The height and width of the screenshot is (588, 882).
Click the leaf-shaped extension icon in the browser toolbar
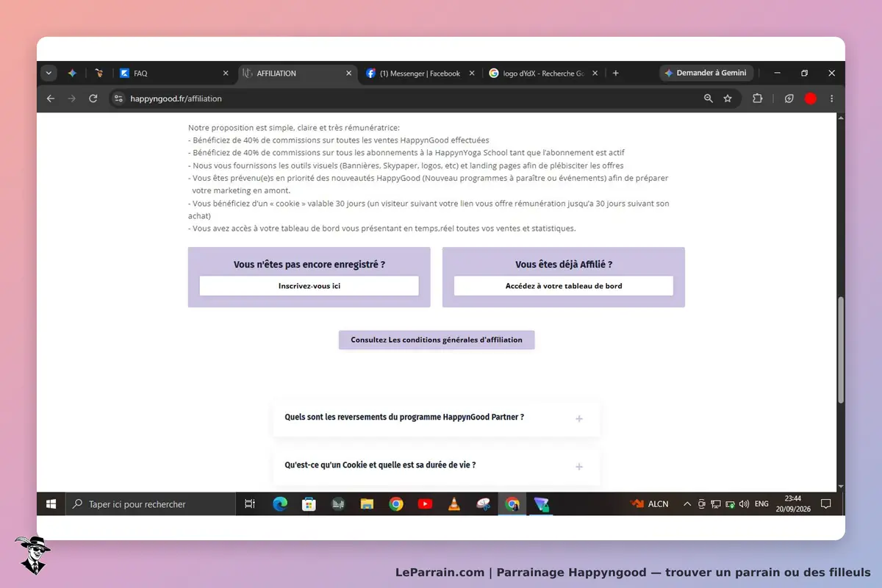[789, 98]
